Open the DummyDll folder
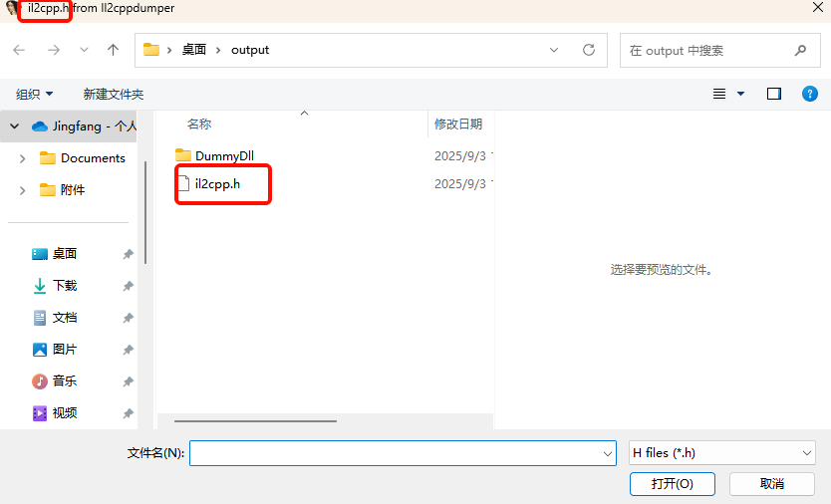Viewport: 831px width, 504px height. [224, 155]
